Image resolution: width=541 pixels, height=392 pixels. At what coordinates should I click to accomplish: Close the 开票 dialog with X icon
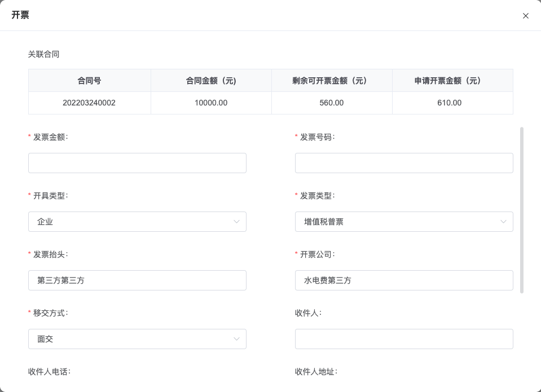click(x=525, y=16)
